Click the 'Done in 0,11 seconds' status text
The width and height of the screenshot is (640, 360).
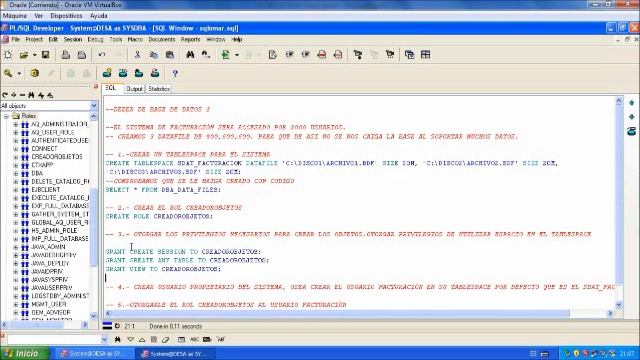coord(176,327)
